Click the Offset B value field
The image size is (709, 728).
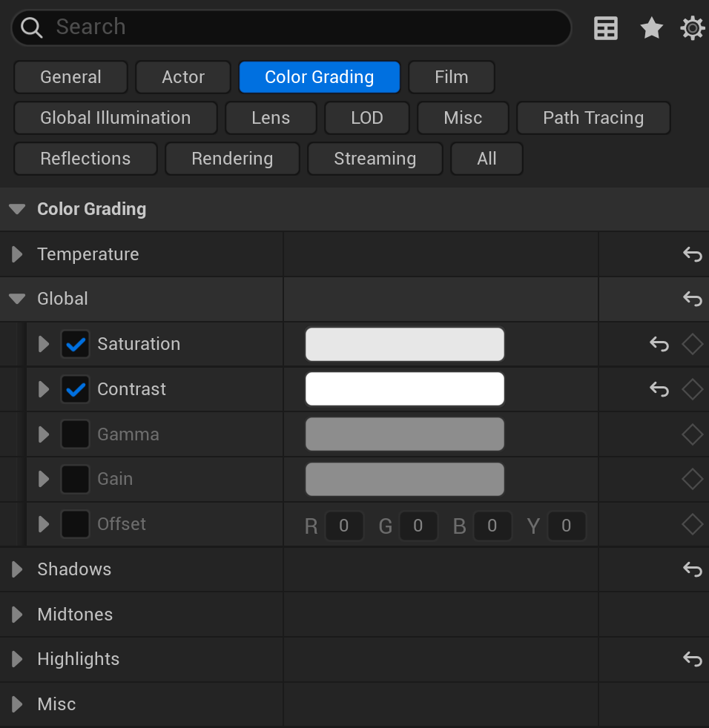pyautogui.click(x=492, y=526)
